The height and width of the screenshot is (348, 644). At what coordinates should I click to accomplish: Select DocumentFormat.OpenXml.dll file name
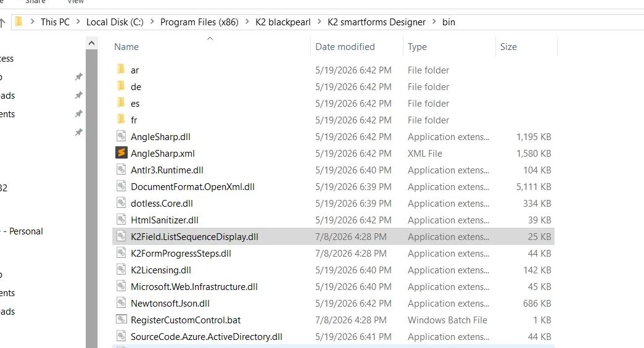click(x=192, y=187)
